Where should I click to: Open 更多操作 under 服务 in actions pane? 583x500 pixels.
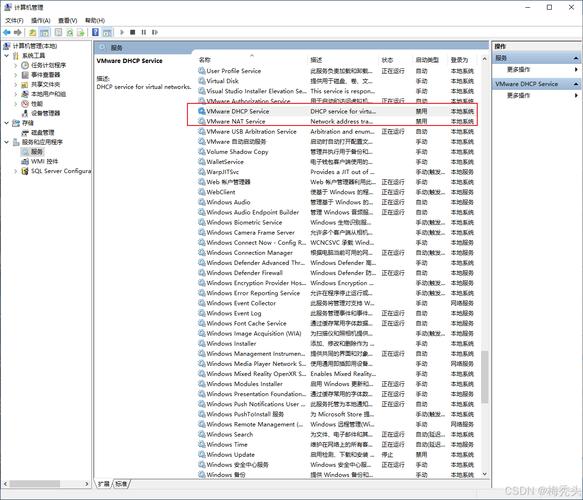(x=518, y=70)
